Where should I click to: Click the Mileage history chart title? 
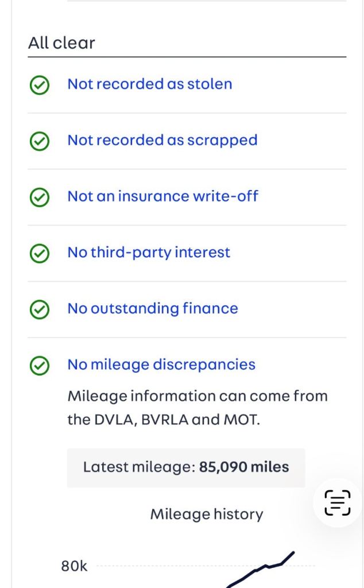click(207, 514)
